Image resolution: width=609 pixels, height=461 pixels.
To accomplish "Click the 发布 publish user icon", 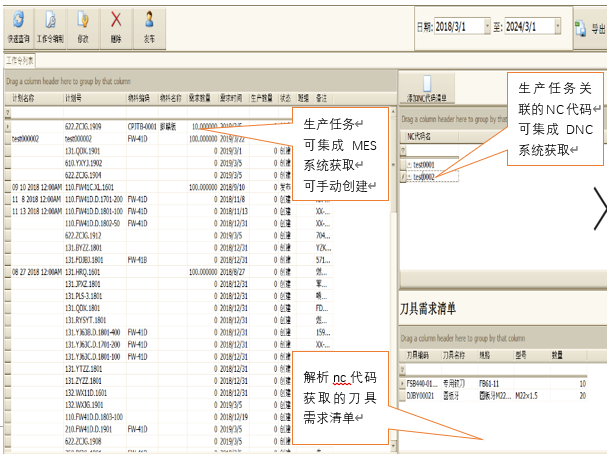I will (x=149, y=25).
